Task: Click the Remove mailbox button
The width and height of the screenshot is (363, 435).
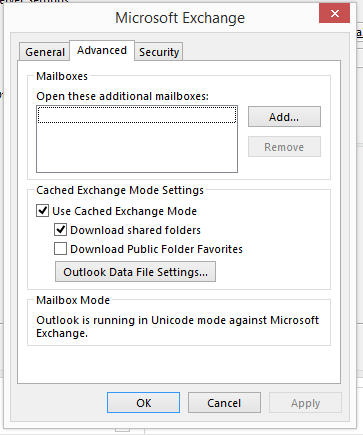Action: [x=284, y=147]
